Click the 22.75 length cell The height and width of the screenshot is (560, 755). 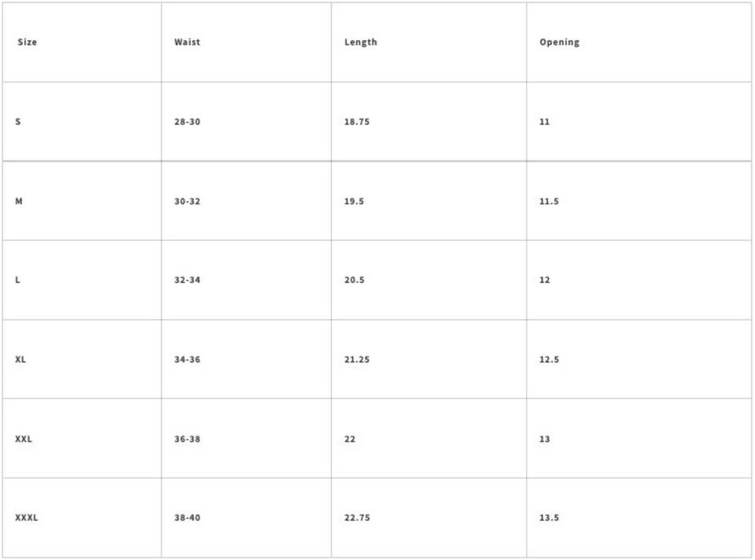pyautogui.click(x=357, y=518)
